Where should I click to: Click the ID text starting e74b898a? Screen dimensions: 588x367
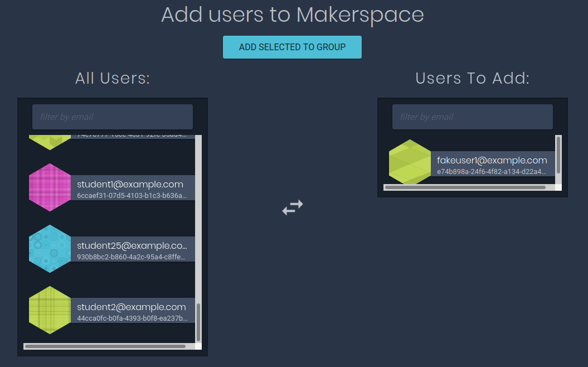tap(492, 171)
